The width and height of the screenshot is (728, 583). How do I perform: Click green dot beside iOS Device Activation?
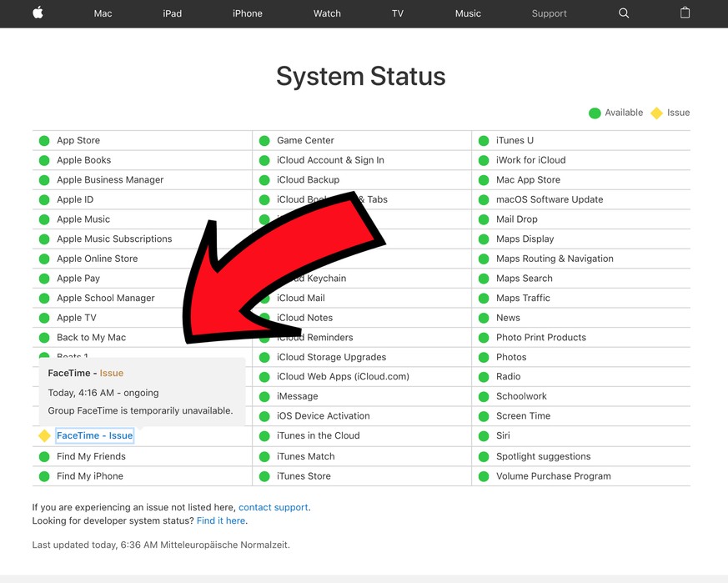click(x=264, y=416)
